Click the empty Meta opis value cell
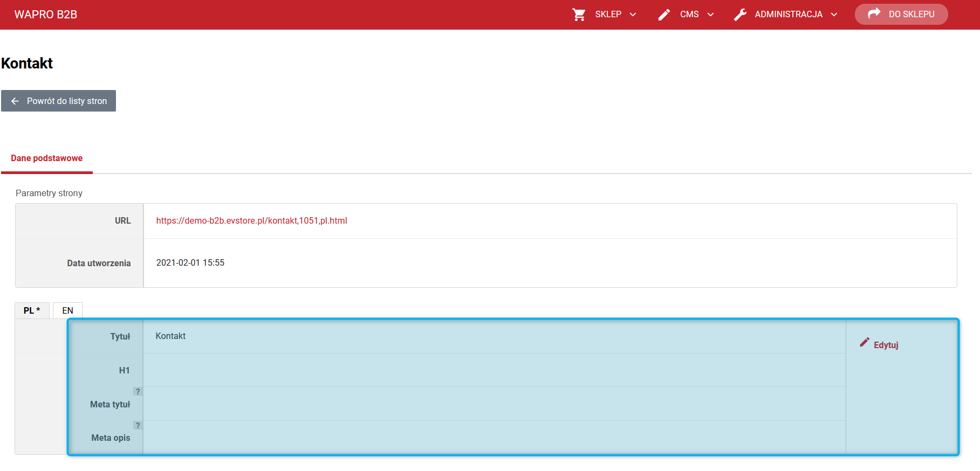 click(x=495, y=438)
